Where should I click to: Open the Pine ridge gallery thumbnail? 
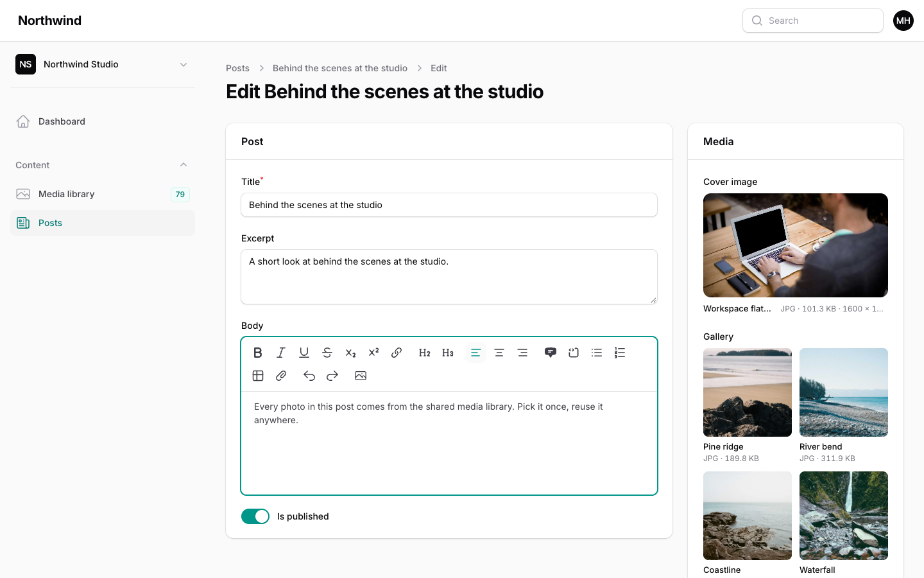pos(748,392)
